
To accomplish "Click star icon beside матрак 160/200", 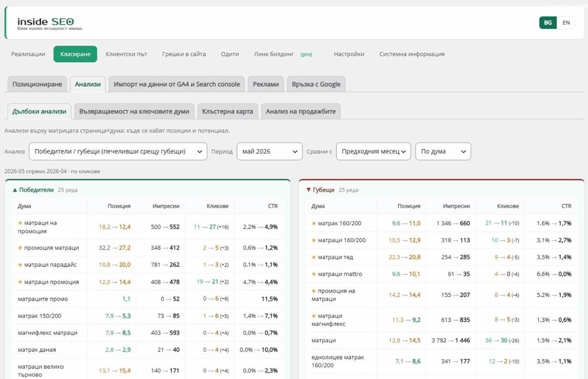I will coord(313,223).
